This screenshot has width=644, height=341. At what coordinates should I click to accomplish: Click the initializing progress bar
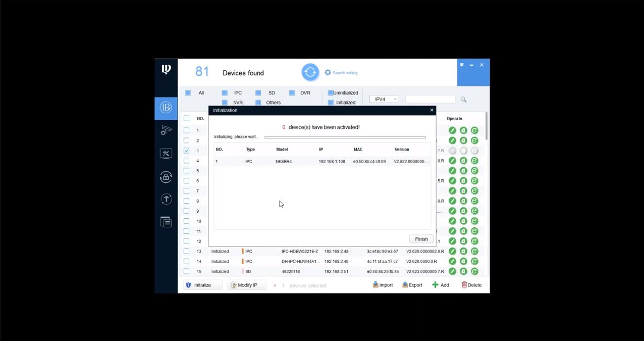tap(345, 137)
